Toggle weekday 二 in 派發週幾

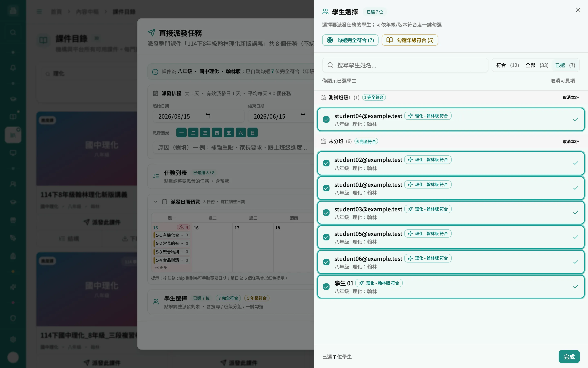pyautogui.click(x=193, y=133)
